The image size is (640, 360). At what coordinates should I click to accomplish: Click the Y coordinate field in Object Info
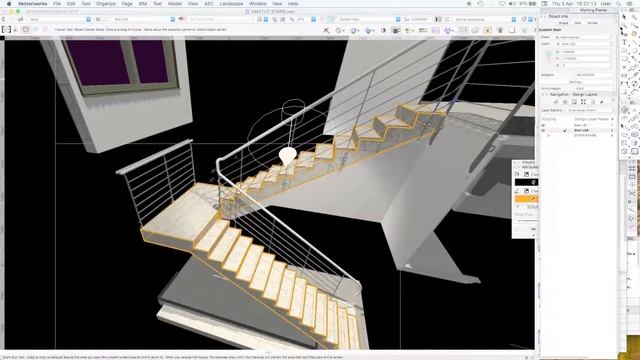coord(585,58)
